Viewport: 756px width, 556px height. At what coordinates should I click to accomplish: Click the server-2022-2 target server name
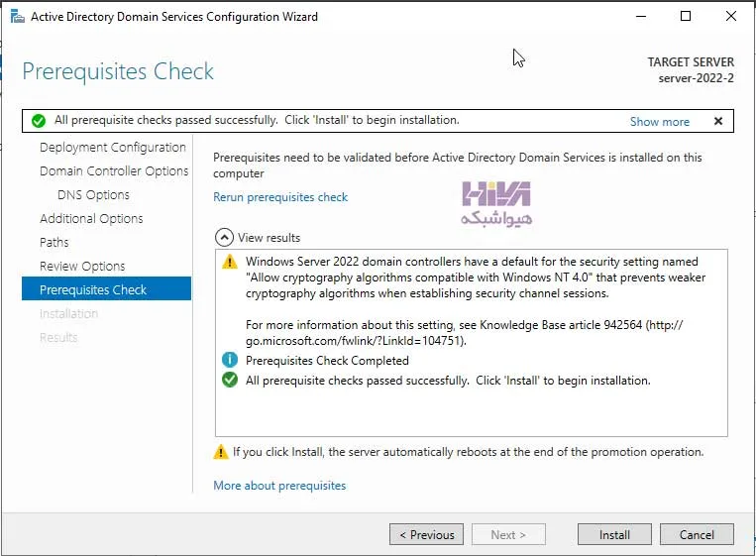pyautogui.click(x=697, y=78)
